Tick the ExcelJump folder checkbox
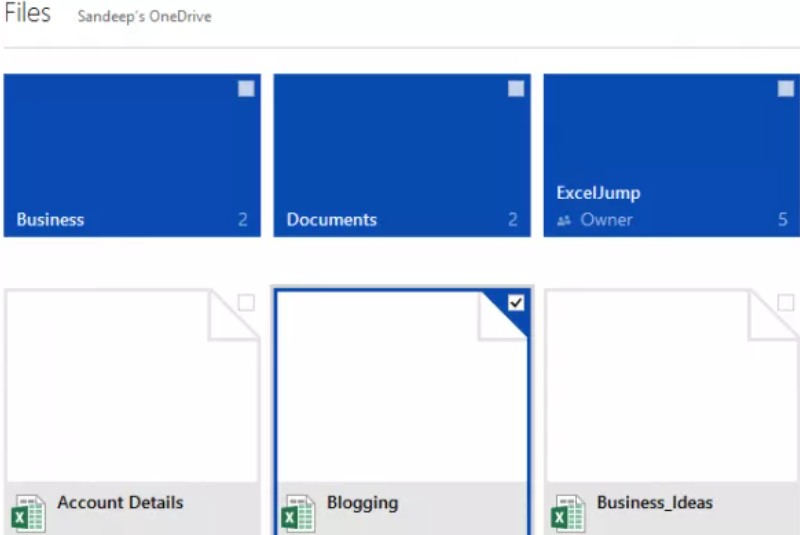Viewport: 800px width, 535px height. coord(786,89)
